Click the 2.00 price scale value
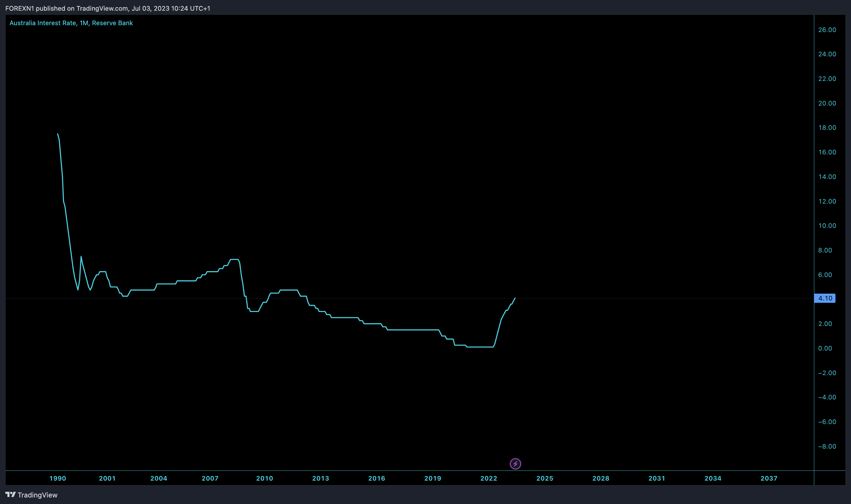 pos(825,324)
